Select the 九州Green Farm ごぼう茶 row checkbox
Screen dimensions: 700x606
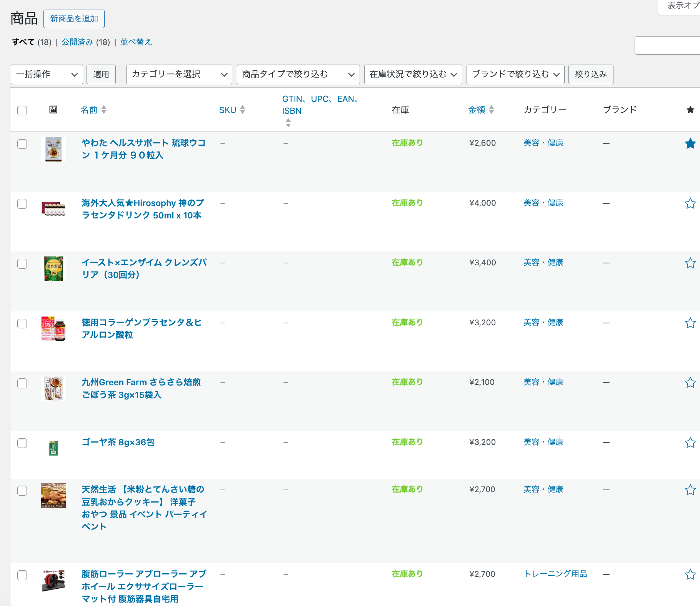click(x=22, y=383)
